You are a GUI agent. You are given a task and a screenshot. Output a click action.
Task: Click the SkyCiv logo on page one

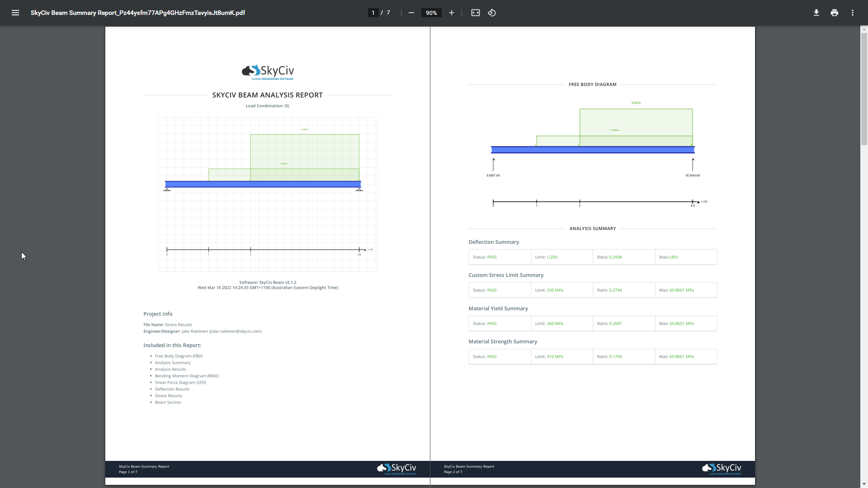coord(268,72)
